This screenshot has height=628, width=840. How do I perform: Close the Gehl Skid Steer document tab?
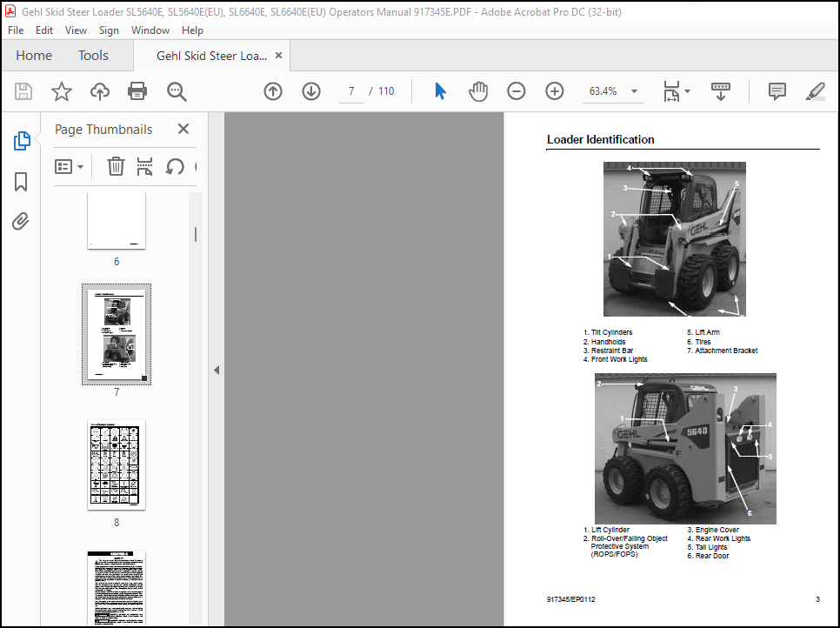click(x=278, y=55)
